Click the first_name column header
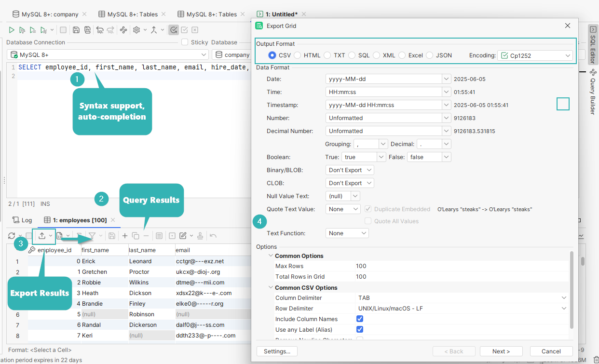The image size is (599, 364). point(104,250)
